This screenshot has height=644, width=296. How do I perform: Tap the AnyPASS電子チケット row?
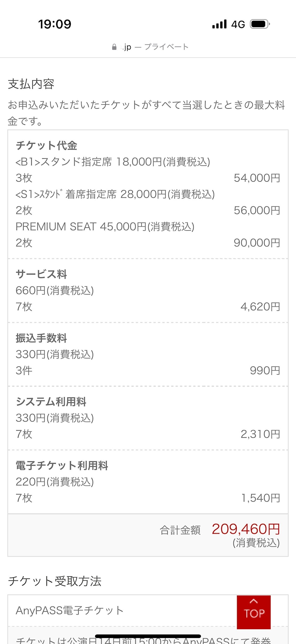(x=70, y=610)
